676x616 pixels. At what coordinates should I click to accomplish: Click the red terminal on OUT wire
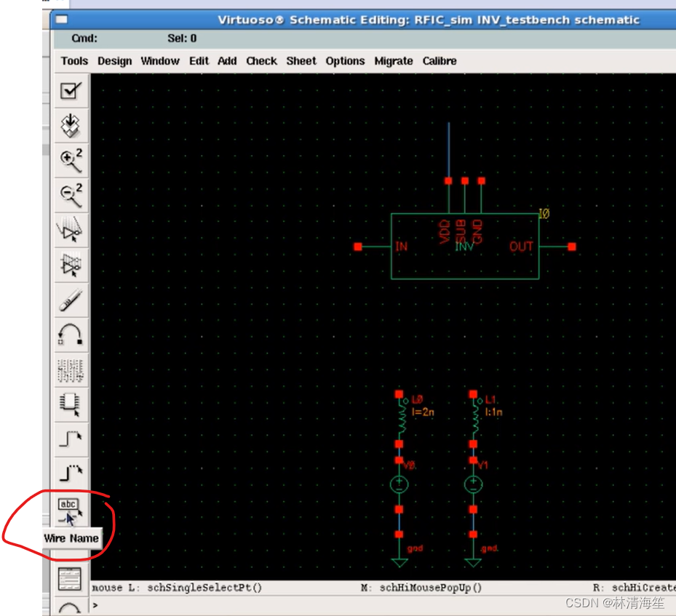(572, 247)
